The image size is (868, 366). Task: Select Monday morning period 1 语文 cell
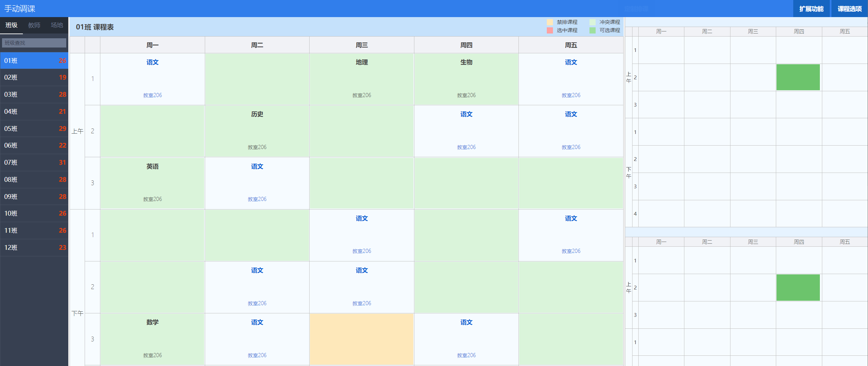point(153,79)
